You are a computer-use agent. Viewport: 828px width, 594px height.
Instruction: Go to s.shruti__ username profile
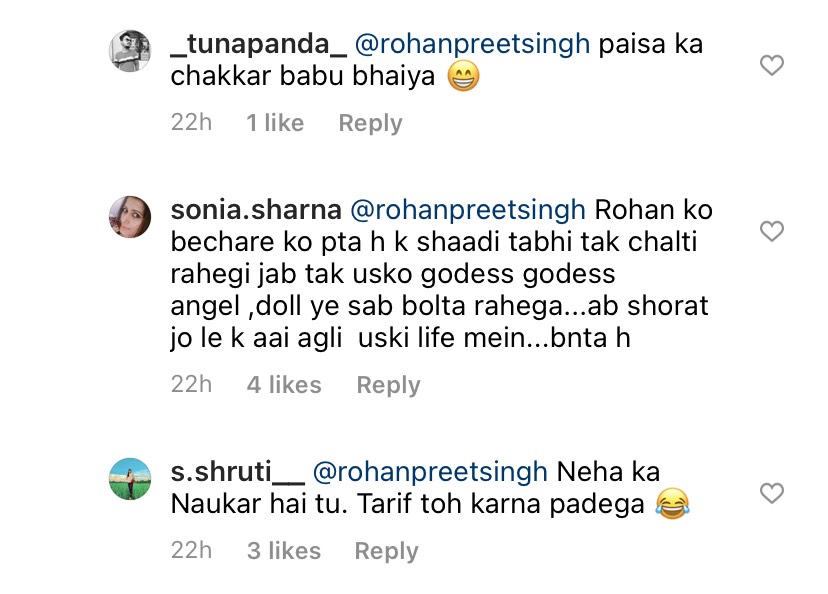(x=236, y=472)
